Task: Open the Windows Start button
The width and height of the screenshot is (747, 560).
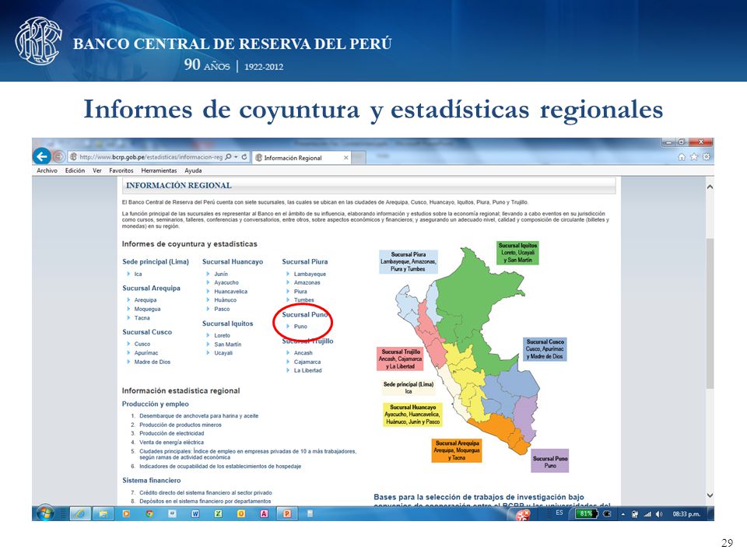Action: [45, 513]
